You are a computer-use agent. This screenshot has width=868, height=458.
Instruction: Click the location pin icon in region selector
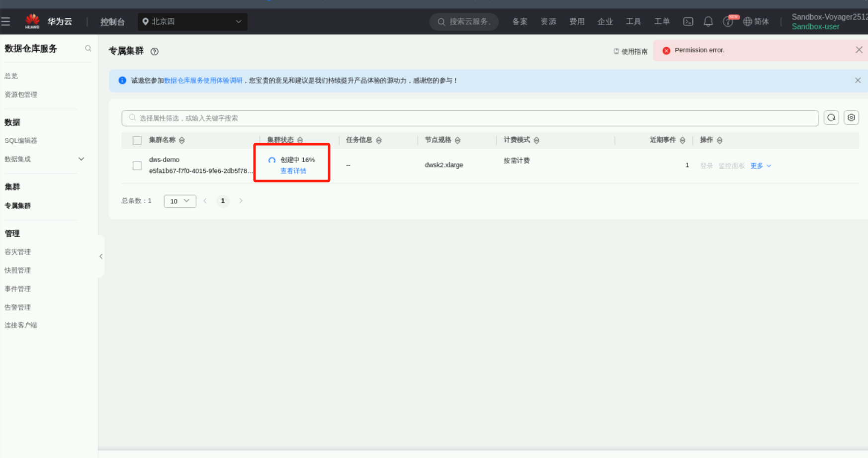[x=145, y=21]
